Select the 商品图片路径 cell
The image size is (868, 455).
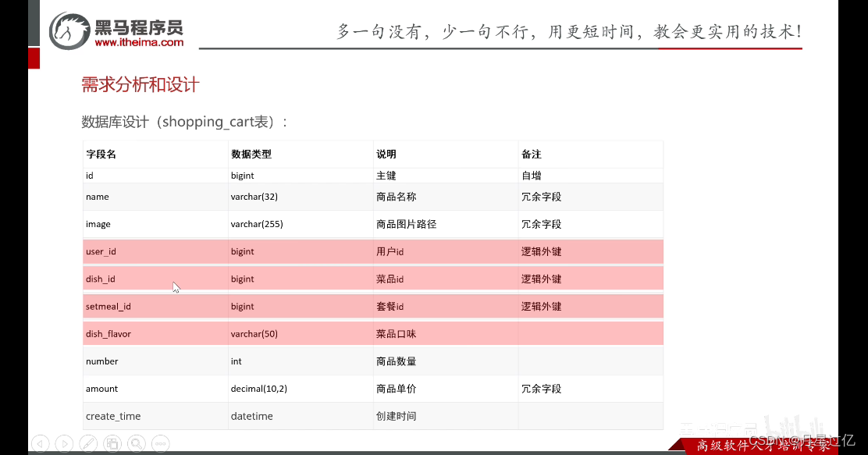coord(446,224)
